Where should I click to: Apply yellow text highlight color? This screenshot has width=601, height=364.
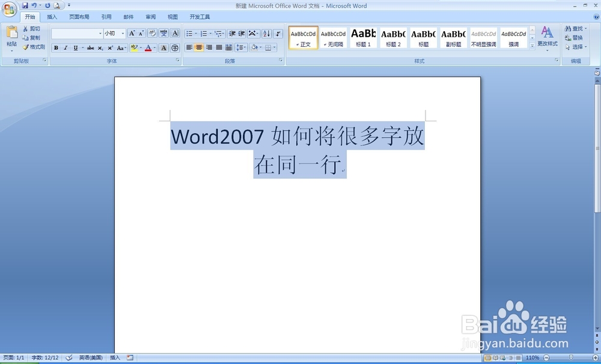point(134,48)
